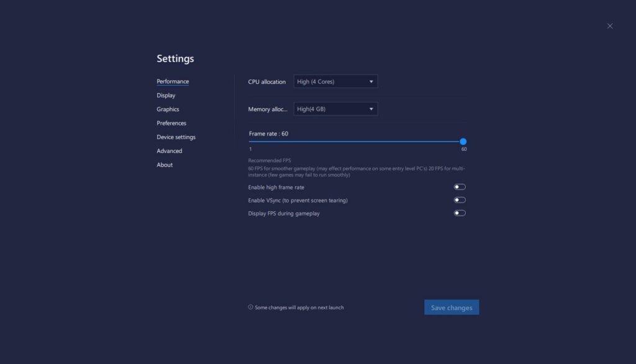Expand the High (4 Cores) selector arrow
The height and width of the screenshot is (364, 636).
pos(371,81)
